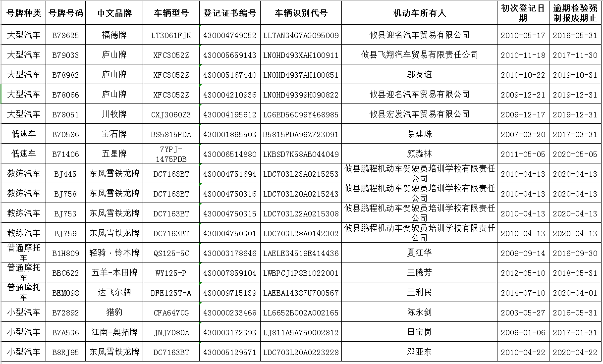Click the brand cell 达飞尔牌
Screen dimensions: 603x364
point(114,293)
